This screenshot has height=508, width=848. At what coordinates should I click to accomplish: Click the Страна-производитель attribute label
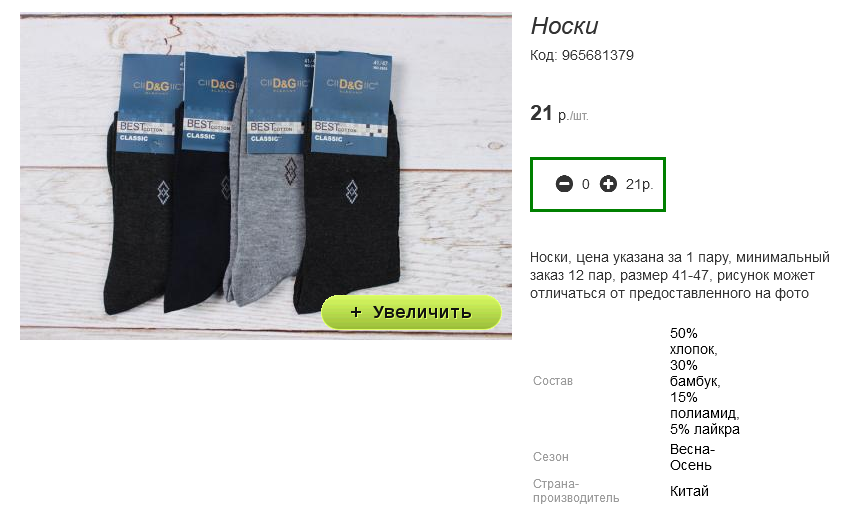click(576, 490)
